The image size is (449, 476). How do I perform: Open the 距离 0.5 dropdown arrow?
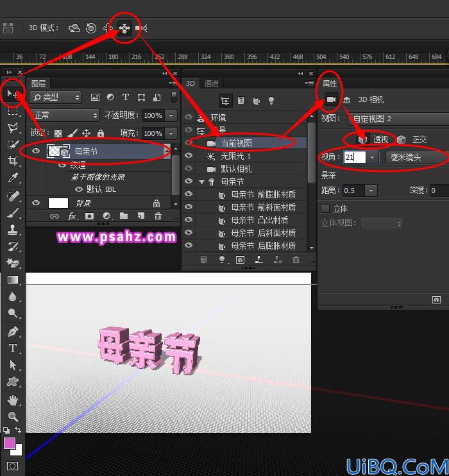click(x=371, y=191)
